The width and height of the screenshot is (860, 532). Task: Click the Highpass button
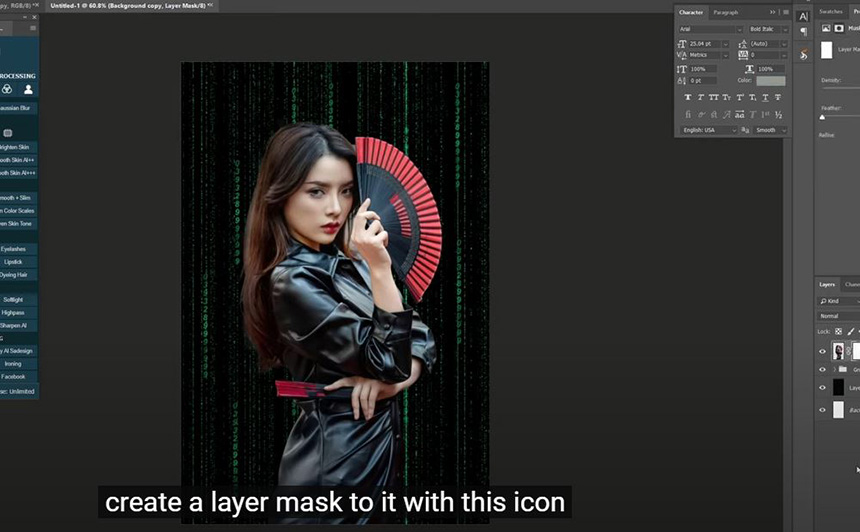coord(13,313)
